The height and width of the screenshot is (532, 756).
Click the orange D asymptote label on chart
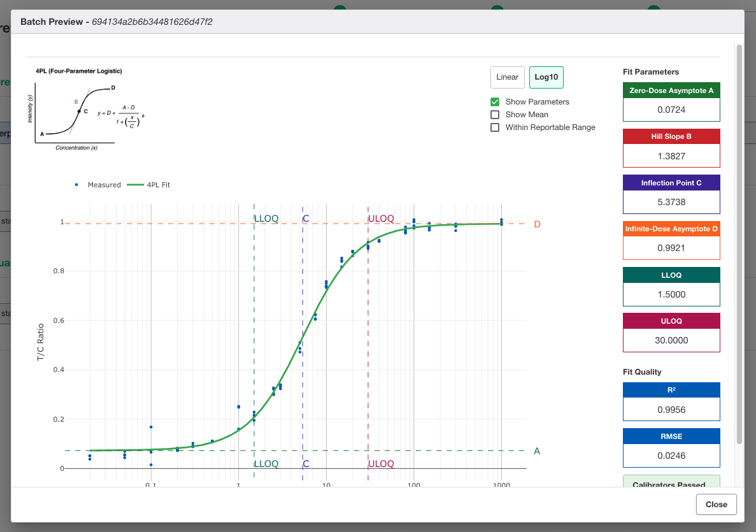(x=537, y=224)
